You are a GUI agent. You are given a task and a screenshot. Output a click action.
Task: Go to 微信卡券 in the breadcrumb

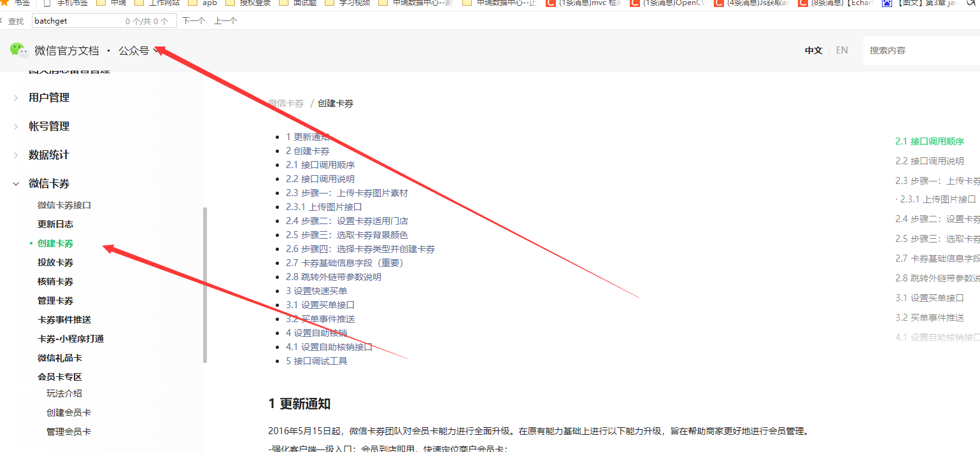coord(286,103)
